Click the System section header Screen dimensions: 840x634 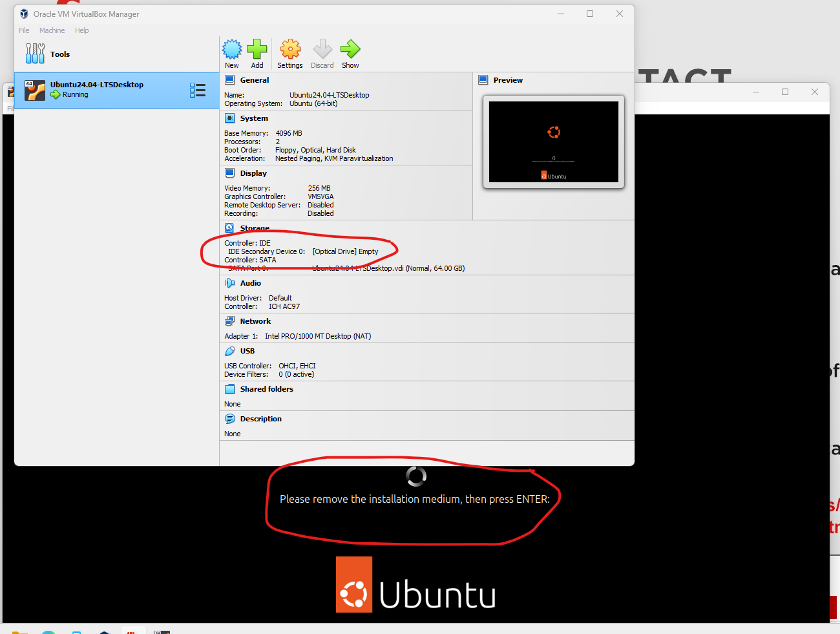pos(253,118)
